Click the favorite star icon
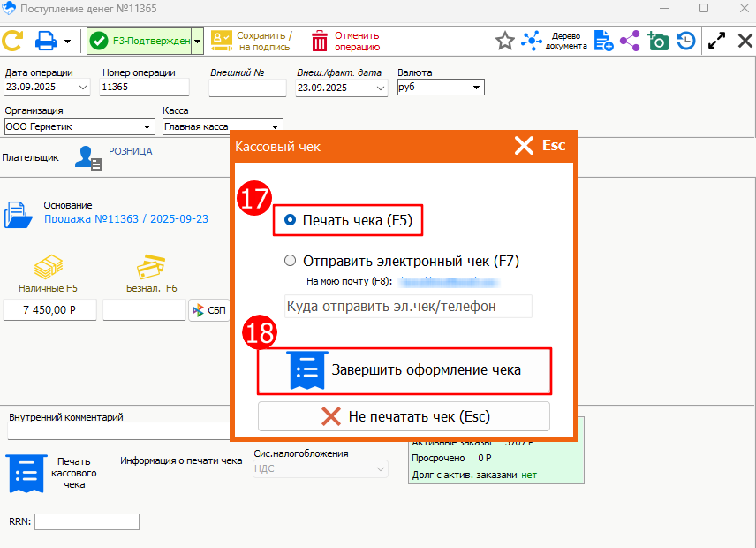Screen dimensions: 756x548 [x=504, y=41]
